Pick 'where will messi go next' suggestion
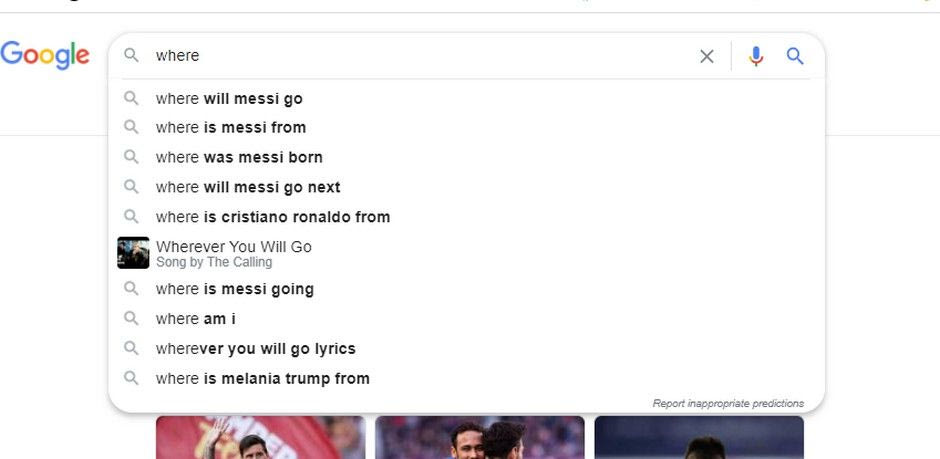The image size is (940, 459). (x=248, y=187)
